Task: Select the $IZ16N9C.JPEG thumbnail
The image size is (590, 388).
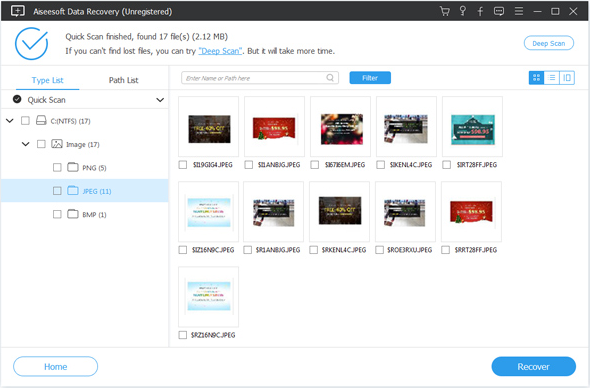Action: (x=208, y=211)
